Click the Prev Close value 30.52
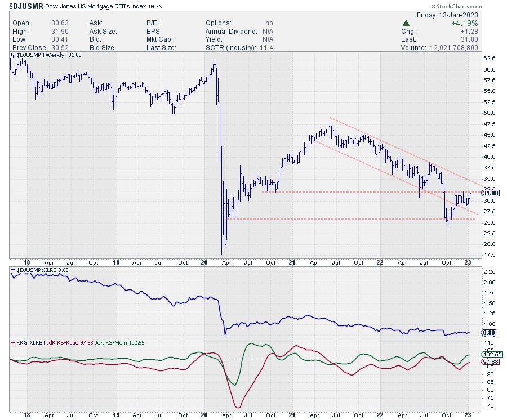 (60, 47)
